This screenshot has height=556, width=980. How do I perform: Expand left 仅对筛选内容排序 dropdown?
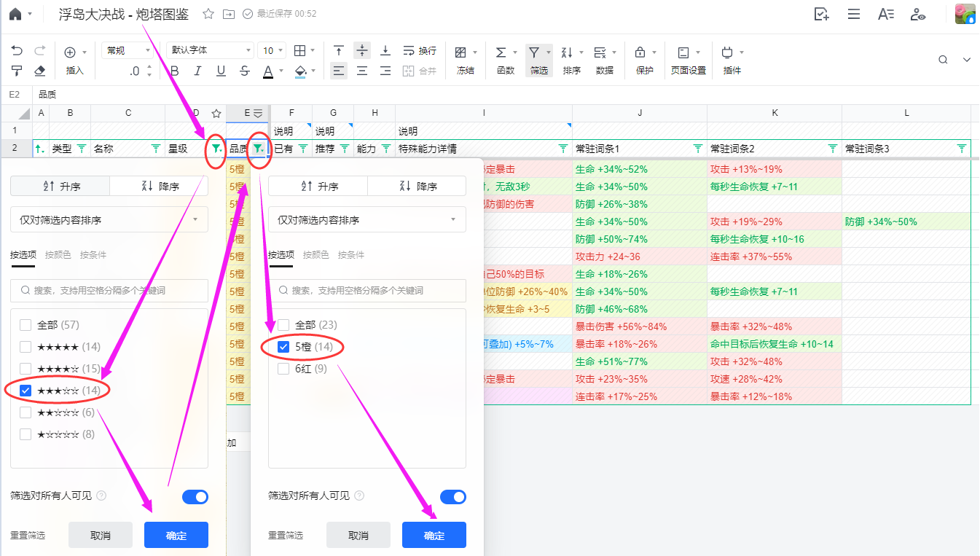point(109,220)
